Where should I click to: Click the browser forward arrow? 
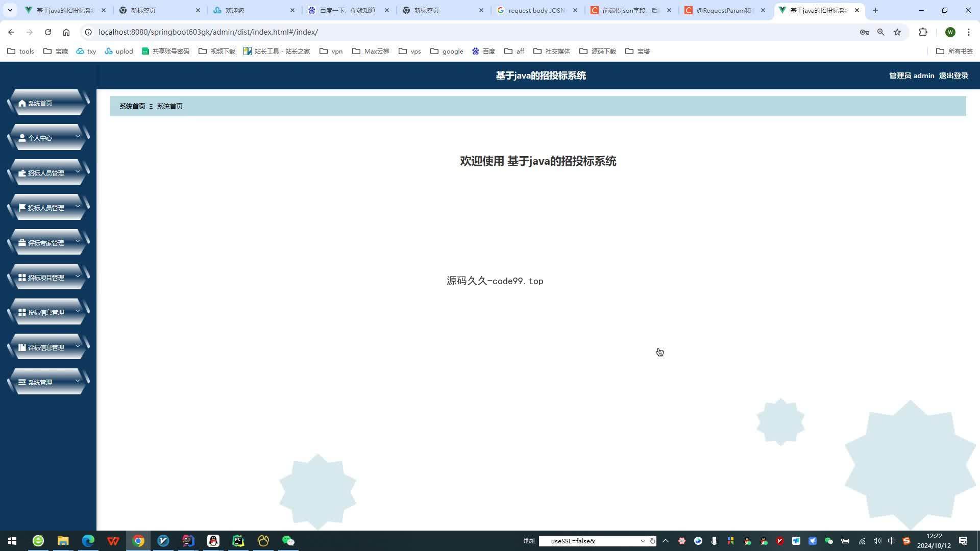pos(30,32)
